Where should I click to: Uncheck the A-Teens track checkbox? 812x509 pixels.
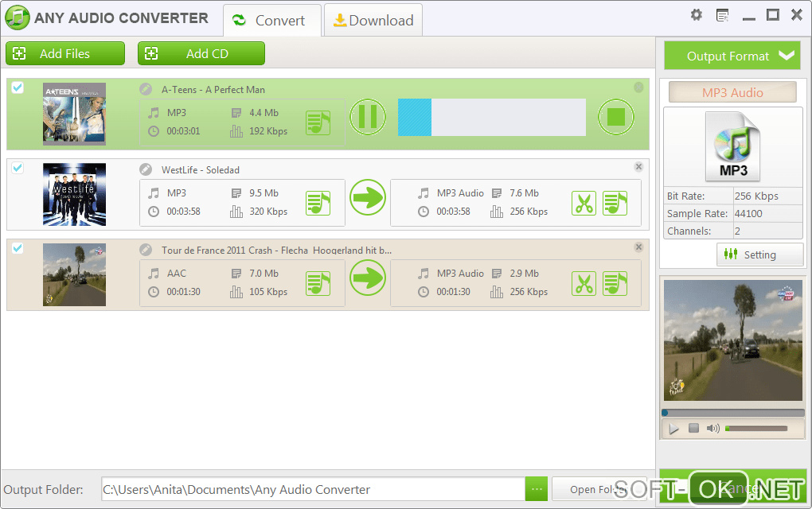tap(18, 87)
